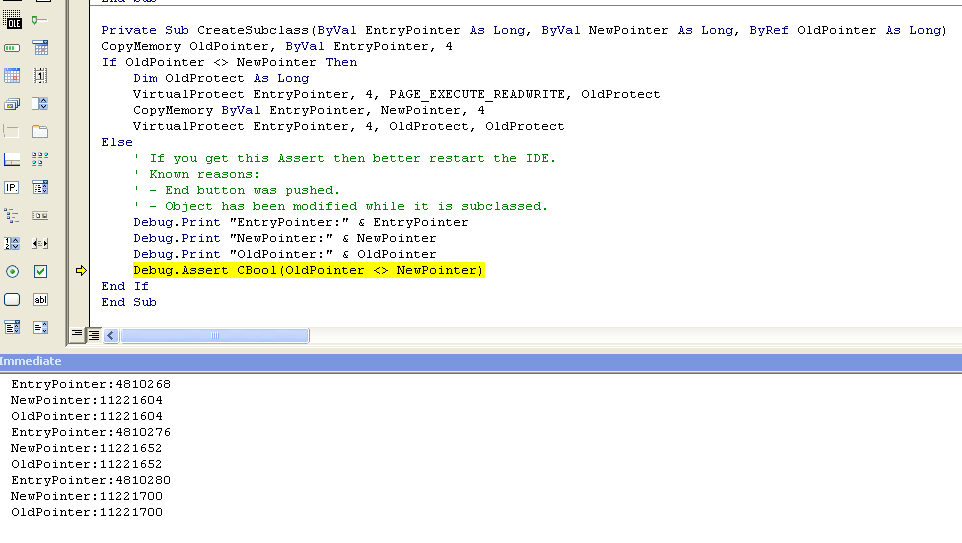
Task: Click Immediate output 'OldPointer:11221604'
Action: coord(87,416)
